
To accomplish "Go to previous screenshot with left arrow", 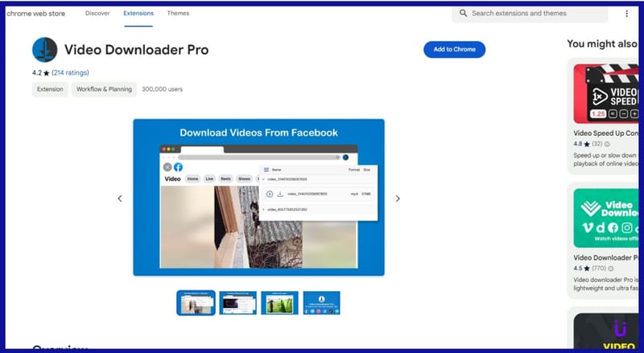I will click(x=120, y=199).
